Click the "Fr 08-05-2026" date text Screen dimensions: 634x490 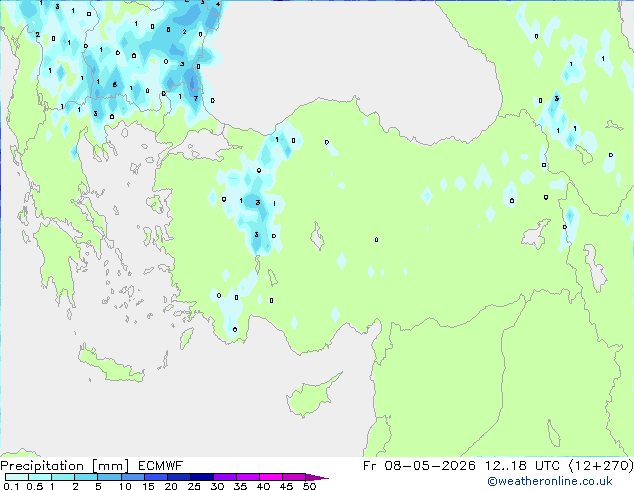point(419,466)
